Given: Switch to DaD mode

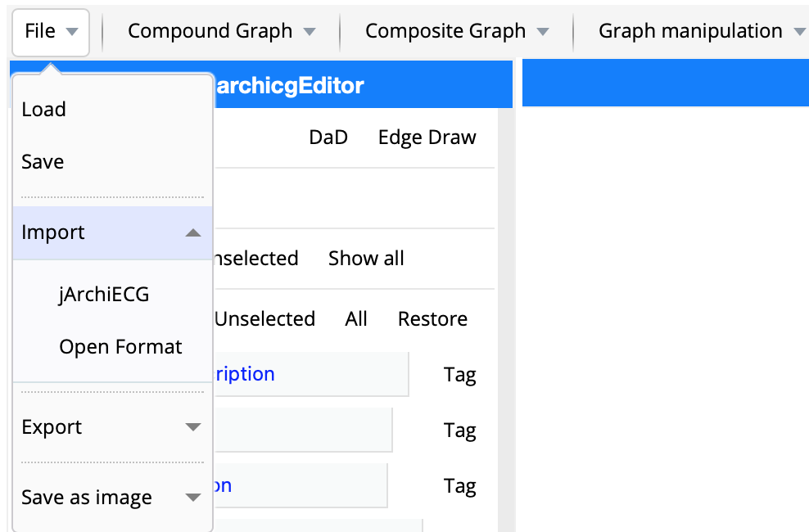Looking at the screenshot, I should [x=328, y=138].
